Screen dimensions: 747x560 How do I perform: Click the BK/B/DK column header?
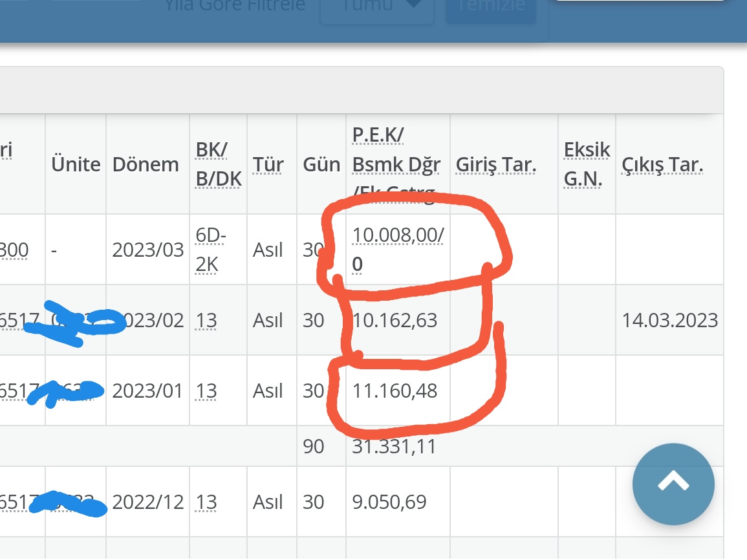[219, 165]
